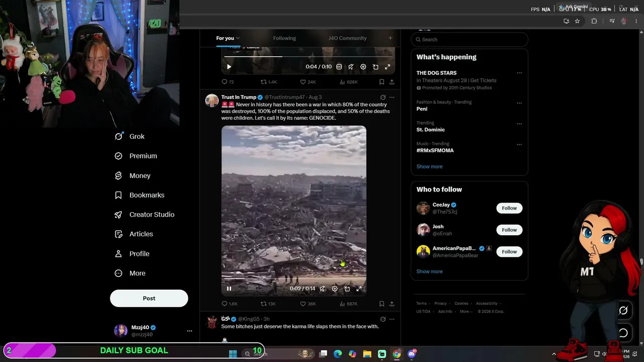
Task: Bookmark the Trust In Trump post
Action: (x=382, y=304)
